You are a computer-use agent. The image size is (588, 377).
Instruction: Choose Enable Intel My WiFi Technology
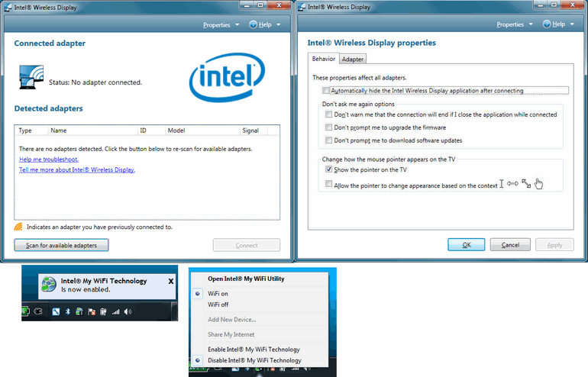(x=254, y=350)
